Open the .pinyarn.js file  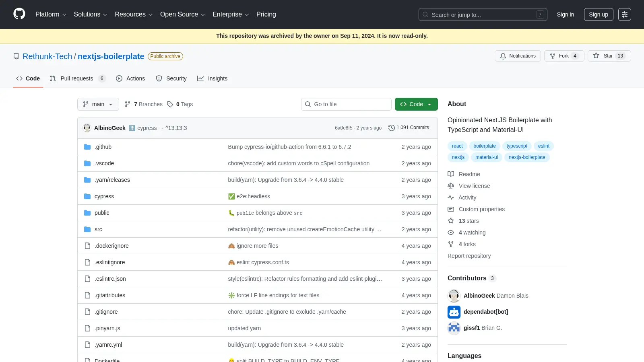[x=107, y=328]
